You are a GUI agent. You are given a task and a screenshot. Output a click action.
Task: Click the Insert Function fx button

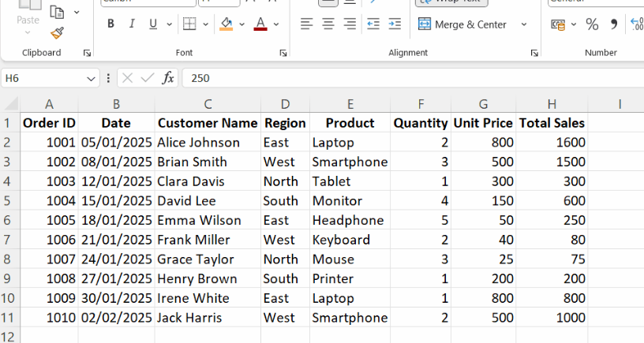tap(168, 78)
